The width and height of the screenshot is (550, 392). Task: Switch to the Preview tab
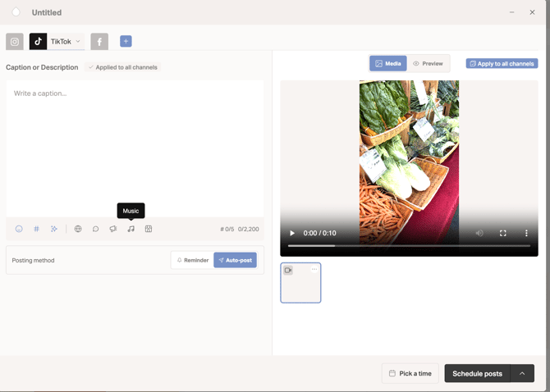(429, 63)
